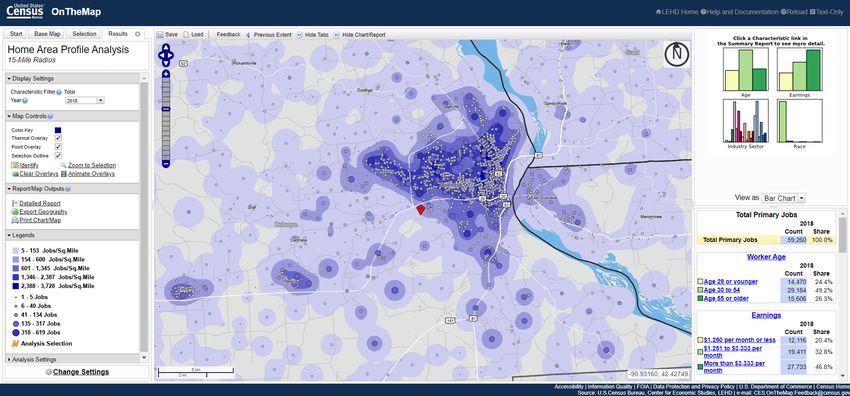Image resolution: width=850 pixels, height=396 pixels.
Task: Expand the Analysis Settings section
Action: [33, 359]
